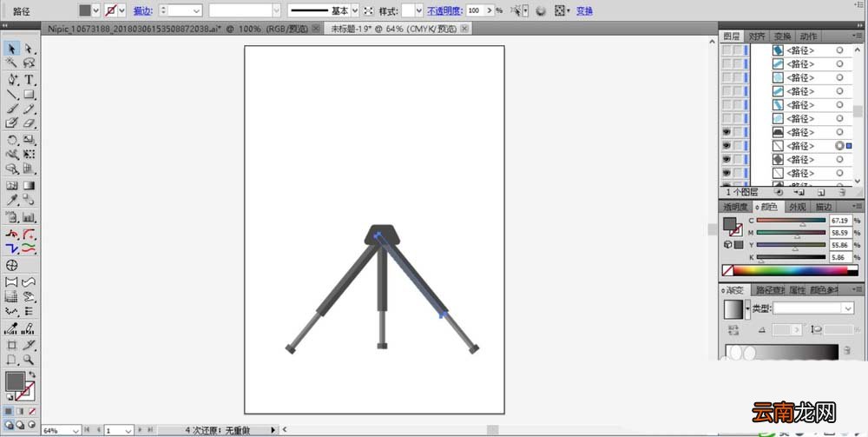This screenshot has height=437, width=868.
Task: Toggle visibility eye of selected path layer
Action: [727, 146]
